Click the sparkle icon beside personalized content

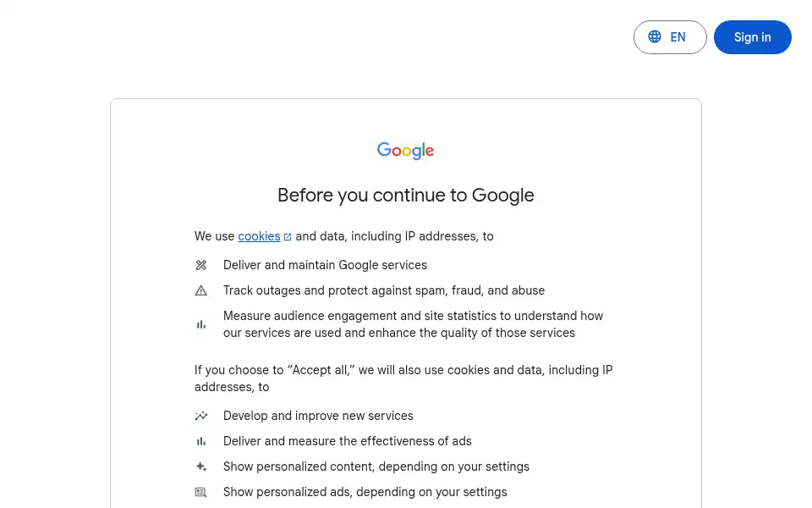(x=201, y=467)
